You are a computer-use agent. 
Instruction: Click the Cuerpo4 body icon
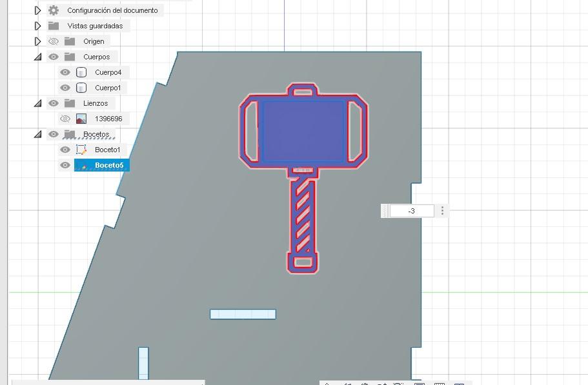coord(81,72)
